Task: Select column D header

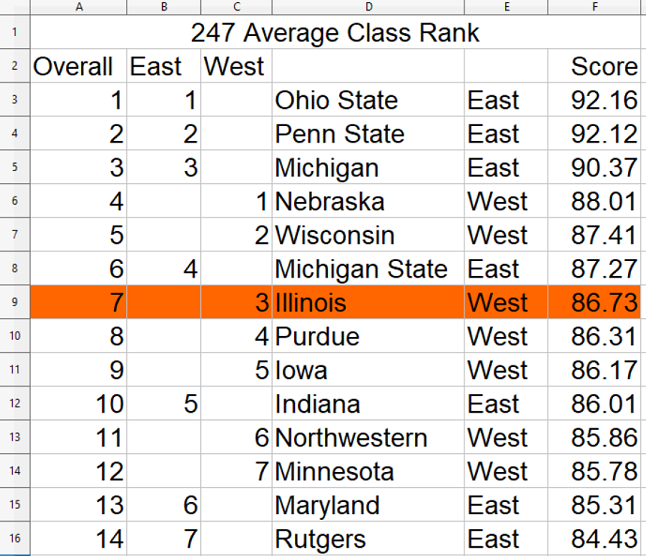Action: (x=367, y=7)
